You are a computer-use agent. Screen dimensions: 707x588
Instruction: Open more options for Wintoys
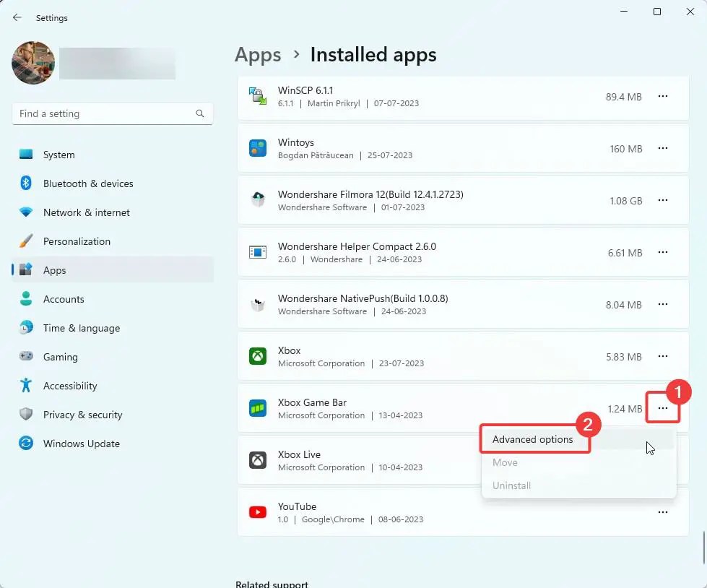[663, 148]
